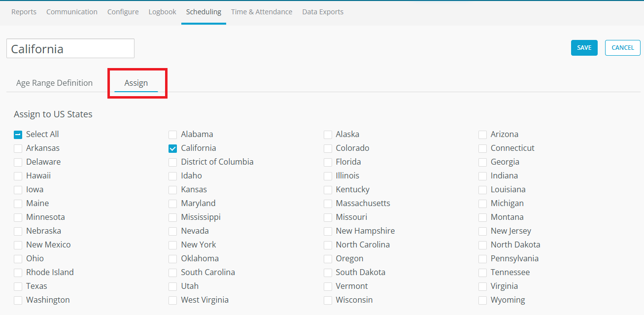The width and height of the screenshot is (644, 315).
Task: Navigate to the Logbook menu
Action: tap(162, 12)
